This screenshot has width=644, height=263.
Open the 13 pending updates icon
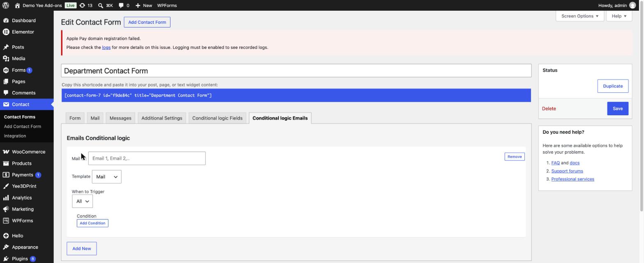coord(82,5)
